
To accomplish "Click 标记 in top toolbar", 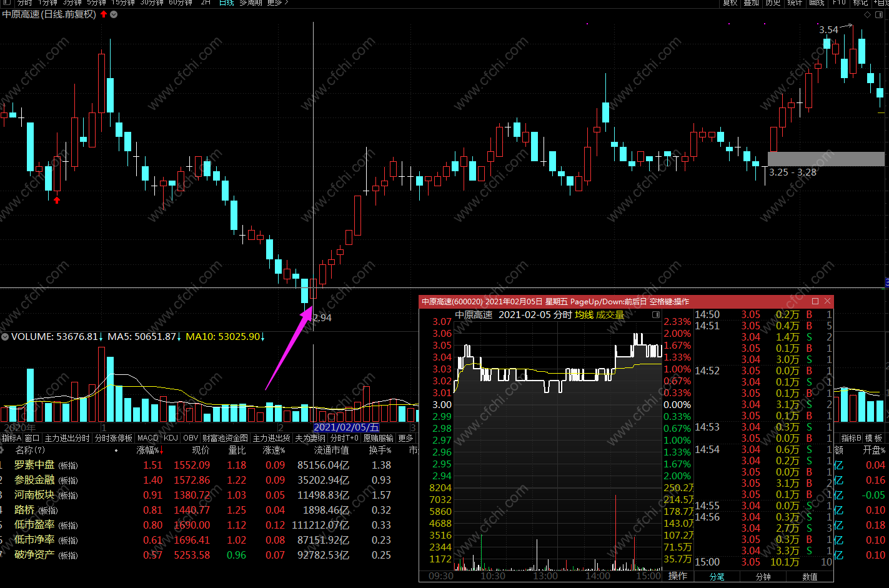I will click(860, 2).
